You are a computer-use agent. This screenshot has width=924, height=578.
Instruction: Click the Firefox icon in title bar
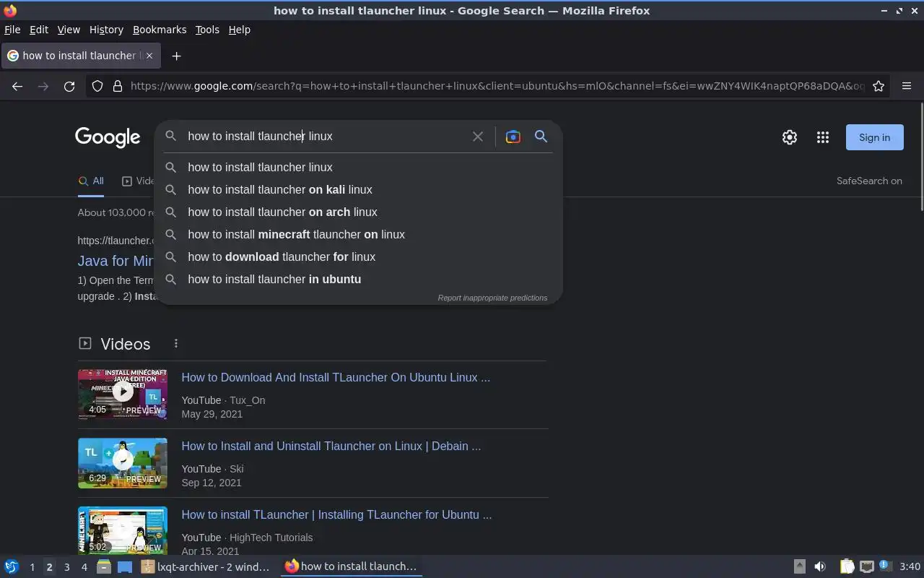tap(10, 11)
